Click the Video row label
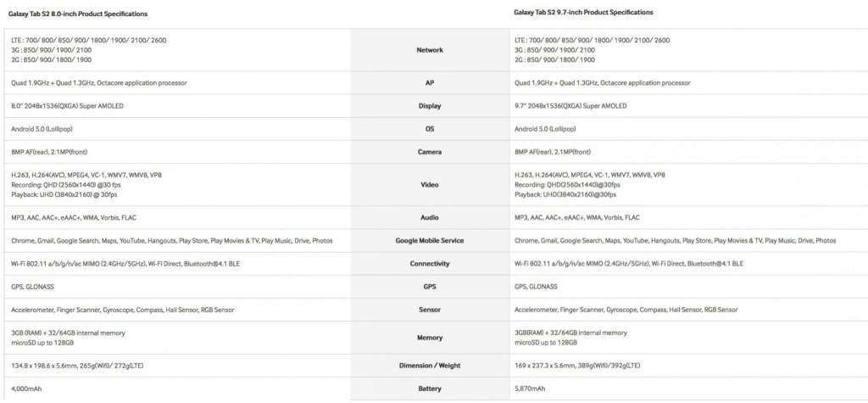Image resolution: width=868 pixels, height=403 pixels. [x=430, y=184]
